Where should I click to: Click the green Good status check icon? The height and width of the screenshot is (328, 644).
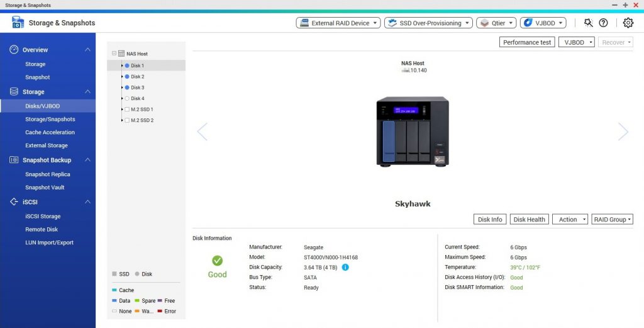coord(217,261)
